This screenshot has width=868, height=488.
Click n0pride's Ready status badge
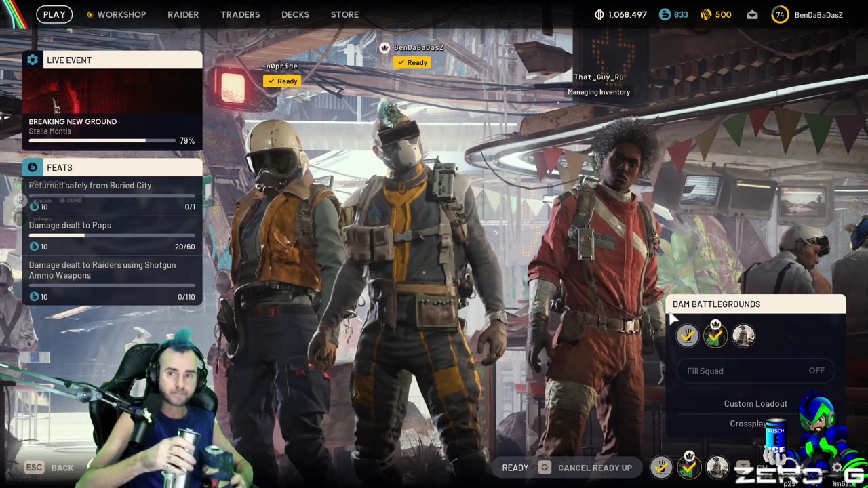click(x=282, y=81)
